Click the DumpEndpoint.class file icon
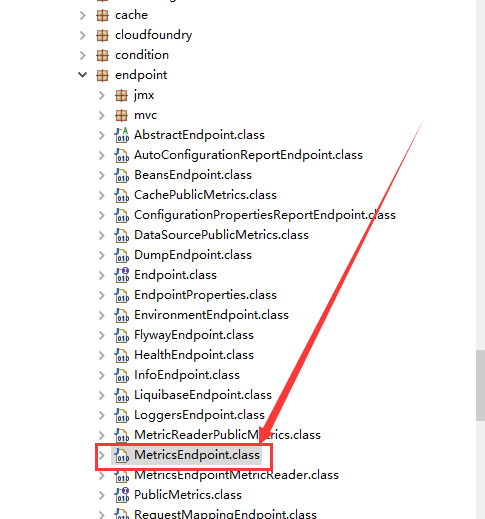This screenshot has width=485, height=519. [x=122, y=255]
